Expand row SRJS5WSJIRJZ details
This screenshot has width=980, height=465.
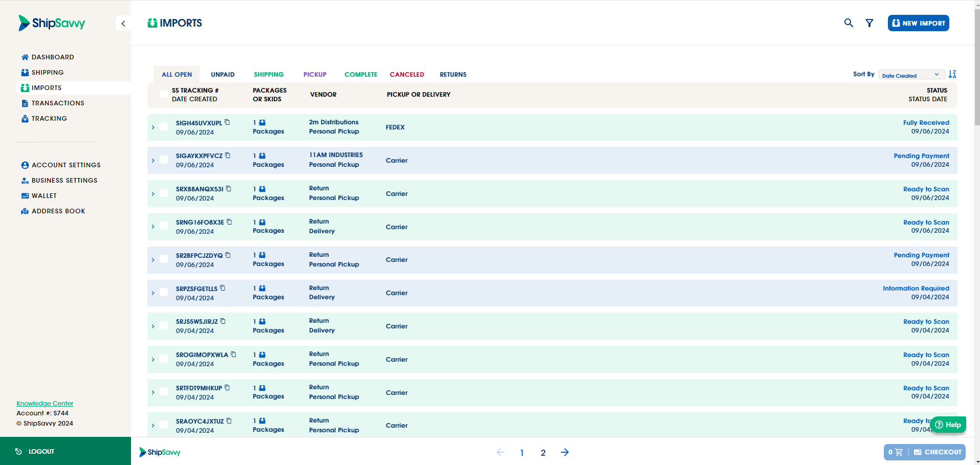(x=153, y=326)
